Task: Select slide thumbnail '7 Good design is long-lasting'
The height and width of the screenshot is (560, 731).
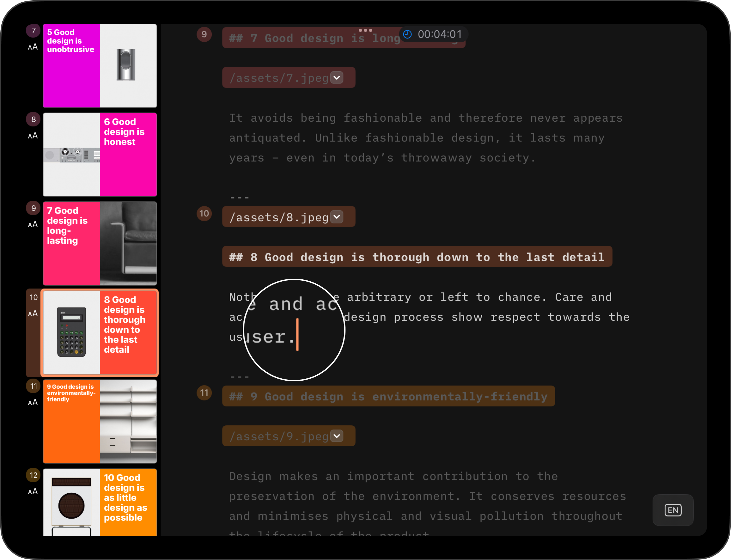Action: (x=100, y=243)
